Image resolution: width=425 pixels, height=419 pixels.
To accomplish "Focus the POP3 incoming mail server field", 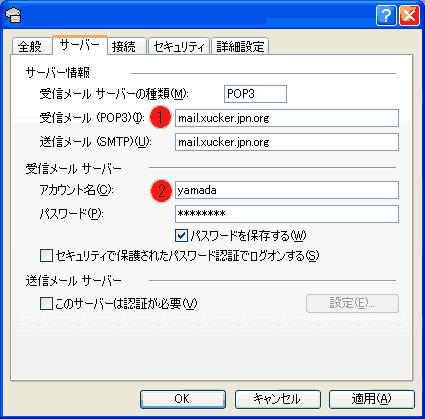I will click(287, 118).
